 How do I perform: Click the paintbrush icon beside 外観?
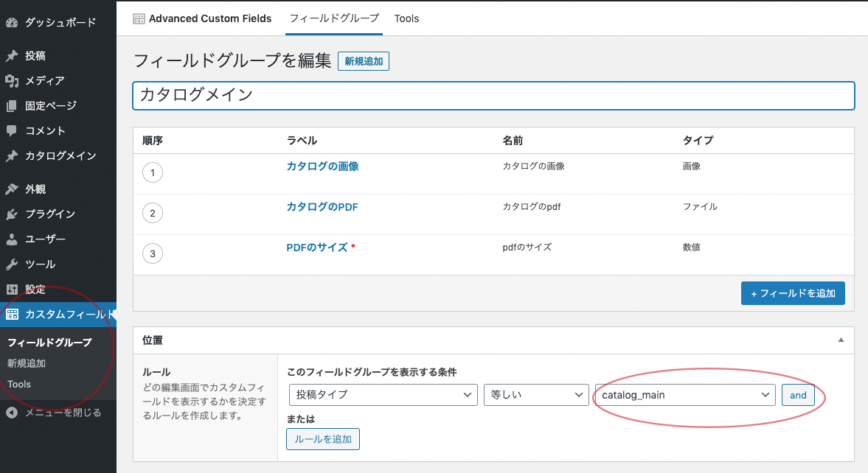point(12,189)
